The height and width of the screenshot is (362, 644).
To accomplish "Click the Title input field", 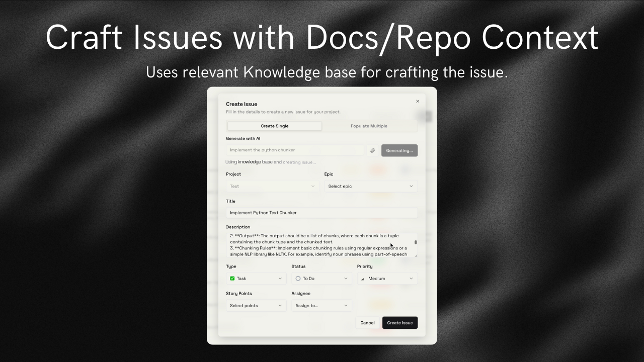I will coord(321,213).
